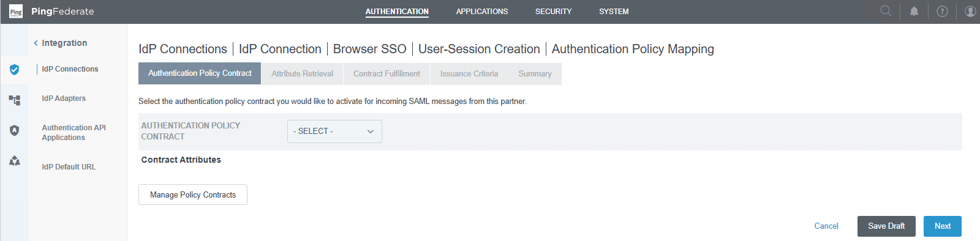Open the APPLICATIONS top menu
This screenshot has width=980, height=241.
[x=482, y=12]
